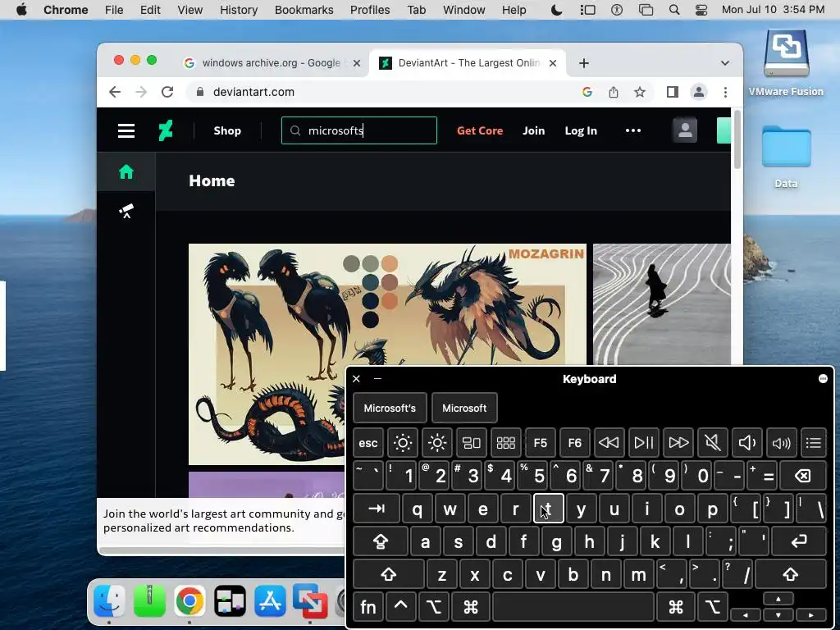Image resolution: width=840 pixels, height=630 pixels.
Task: Go back in Chrome
Action: (x=115, y=92)
